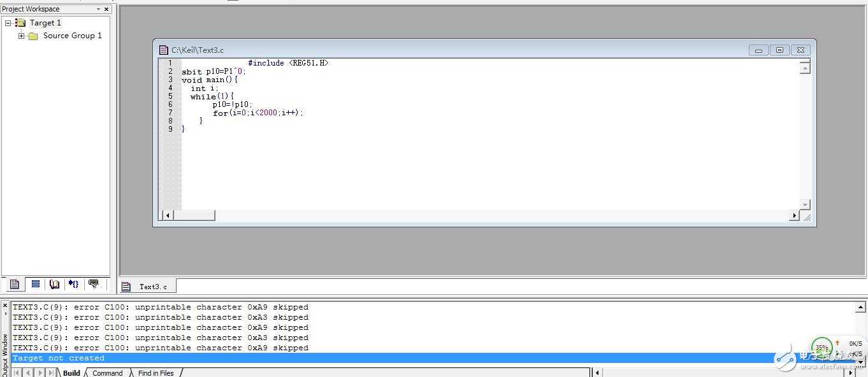Select the Build output tab
The width and height of the screenshot is (868, 377).
71,373
